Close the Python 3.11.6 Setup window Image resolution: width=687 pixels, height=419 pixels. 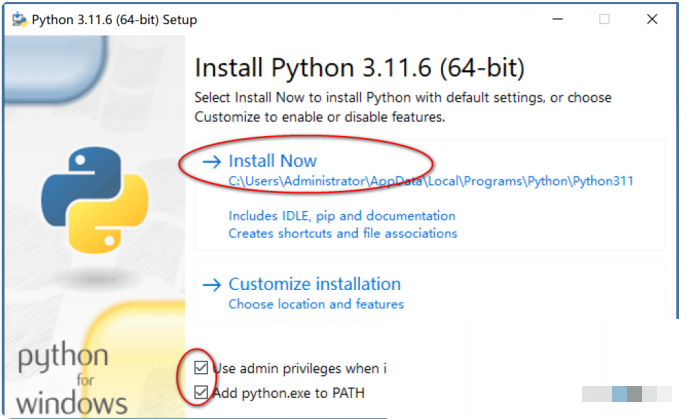tap(652, 19)
